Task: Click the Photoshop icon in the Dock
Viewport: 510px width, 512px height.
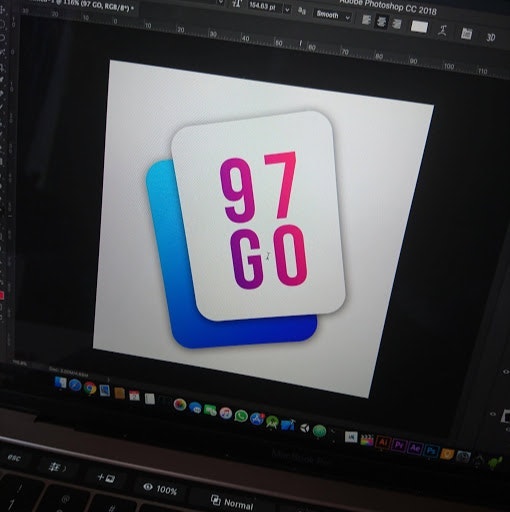Action: point(431,451)
